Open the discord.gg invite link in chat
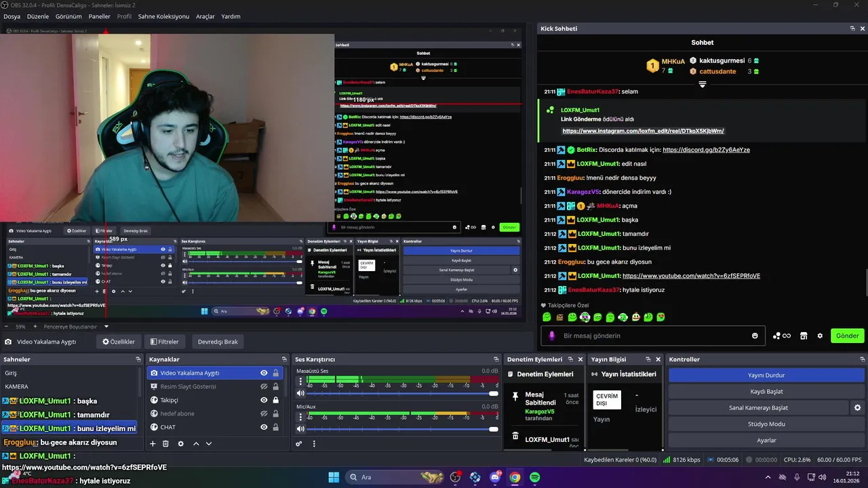 pyautogui.click(x=706, y=150)
